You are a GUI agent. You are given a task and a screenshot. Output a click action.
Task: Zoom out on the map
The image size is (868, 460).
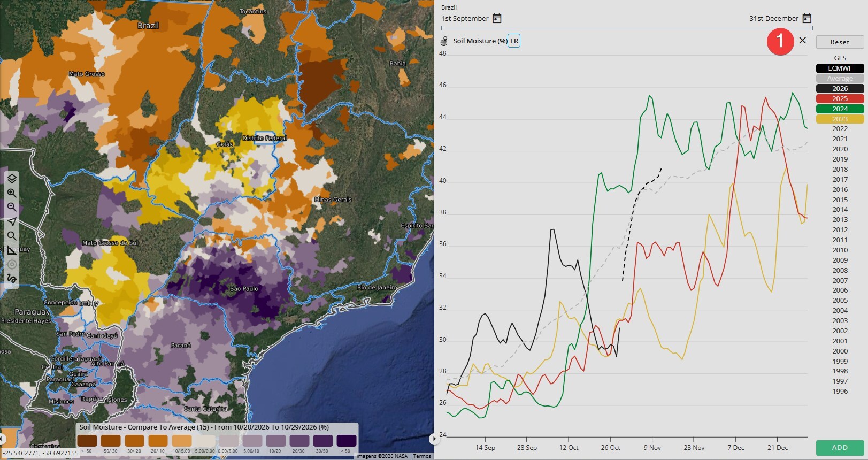point(12,208)
